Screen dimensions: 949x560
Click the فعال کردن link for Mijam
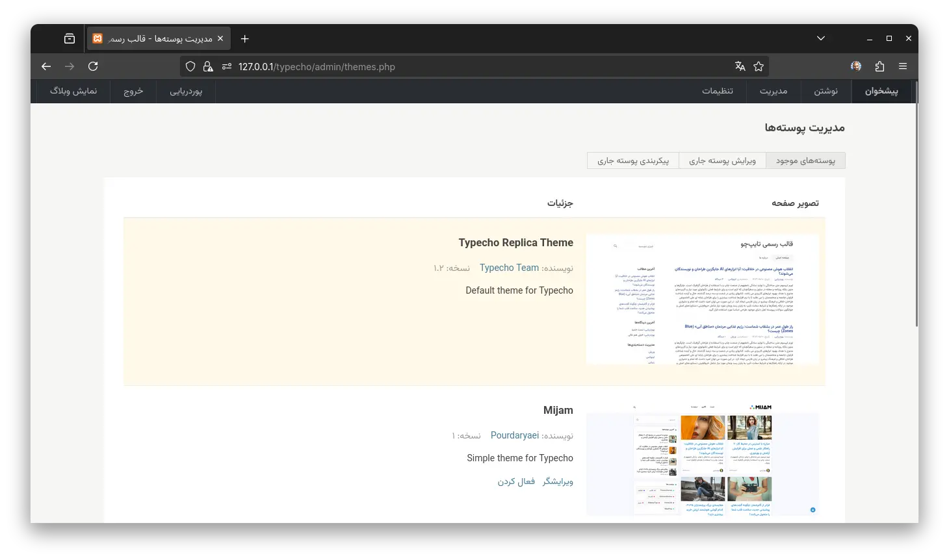pos(516,481)
